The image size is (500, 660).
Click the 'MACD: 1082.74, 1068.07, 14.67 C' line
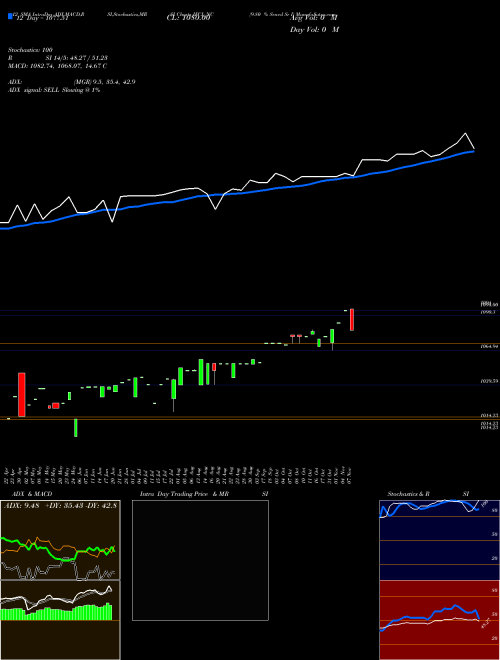pos(57,66)
